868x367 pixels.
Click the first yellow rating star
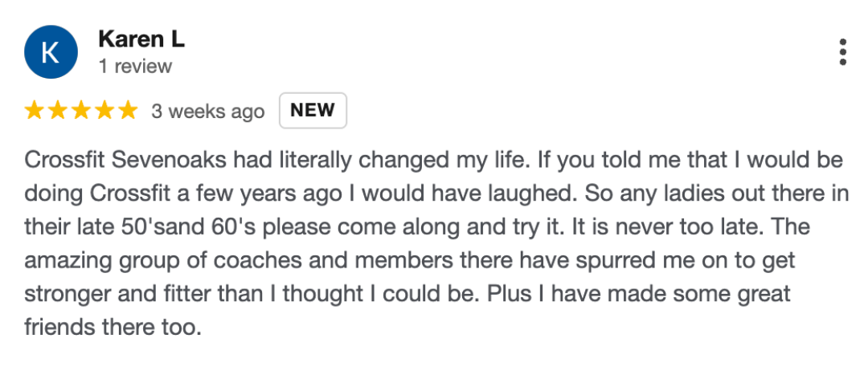click(35, 111)
